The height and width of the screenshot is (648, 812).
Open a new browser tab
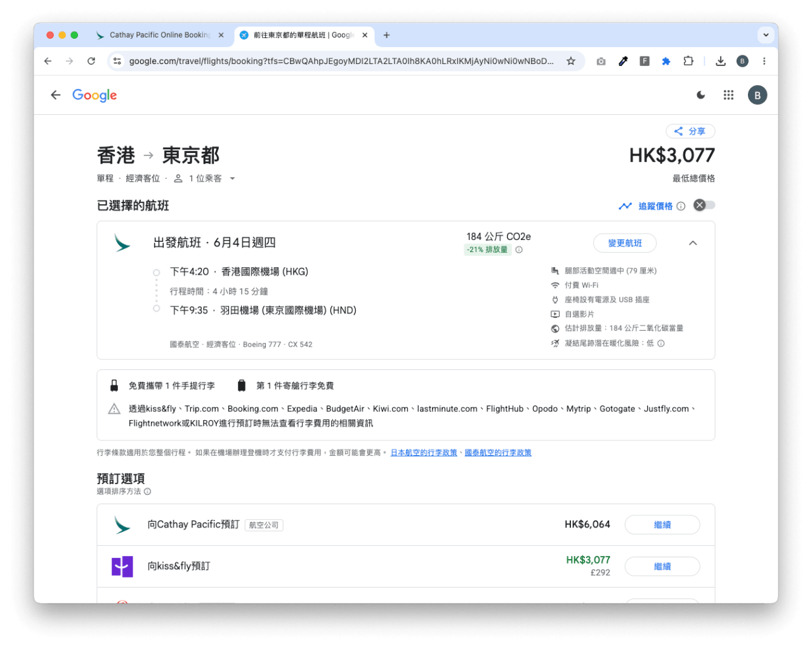pyautogui.click(x=386, y=36)
